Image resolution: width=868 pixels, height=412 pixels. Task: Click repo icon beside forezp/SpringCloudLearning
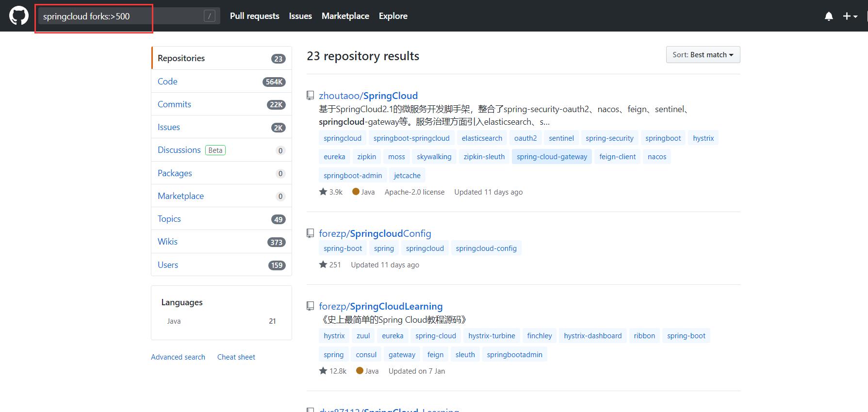[311, 306]
